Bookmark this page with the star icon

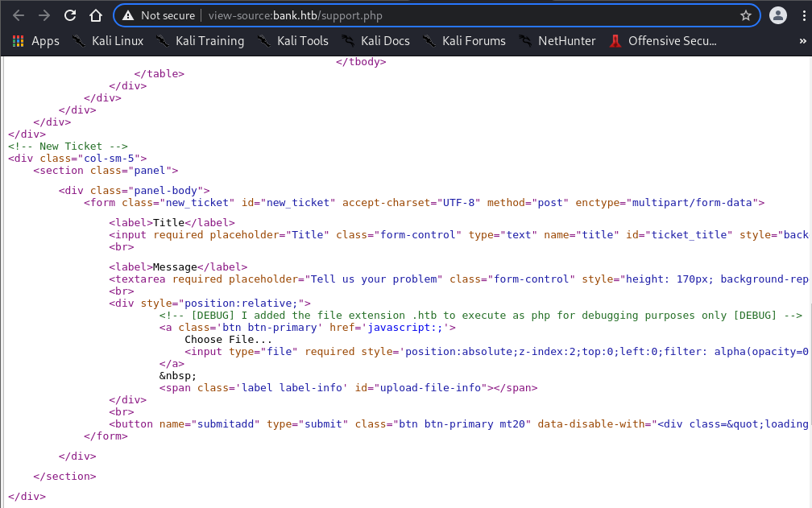click(745, 15)
